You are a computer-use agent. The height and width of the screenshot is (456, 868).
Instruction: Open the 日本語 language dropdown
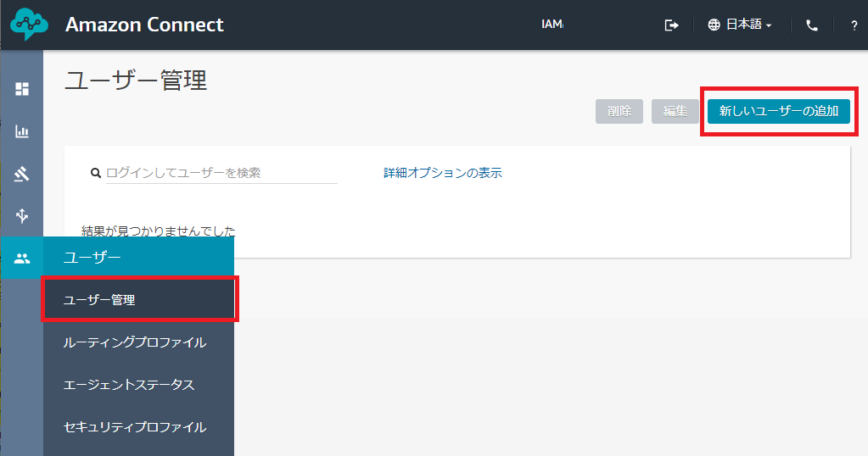[x=740, y=25]
